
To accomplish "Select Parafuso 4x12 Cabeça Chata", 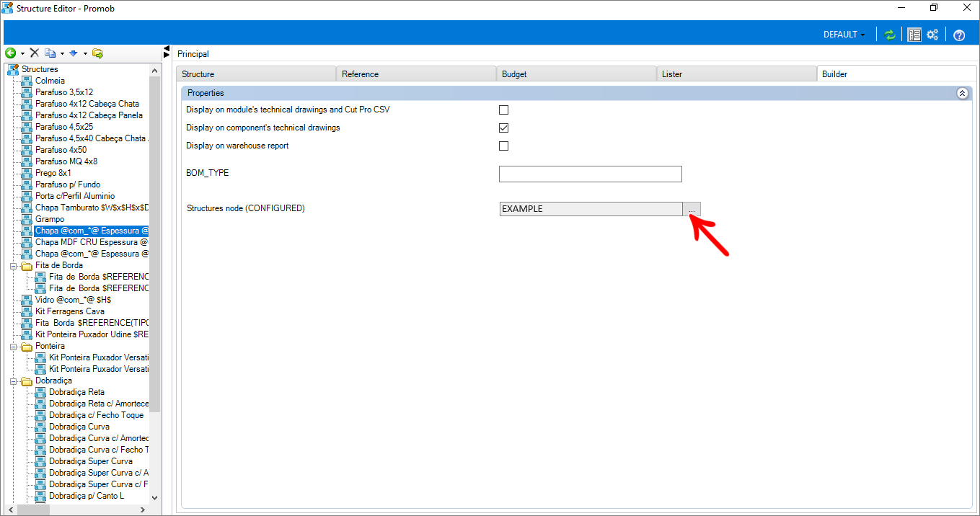I will point(87,104).
